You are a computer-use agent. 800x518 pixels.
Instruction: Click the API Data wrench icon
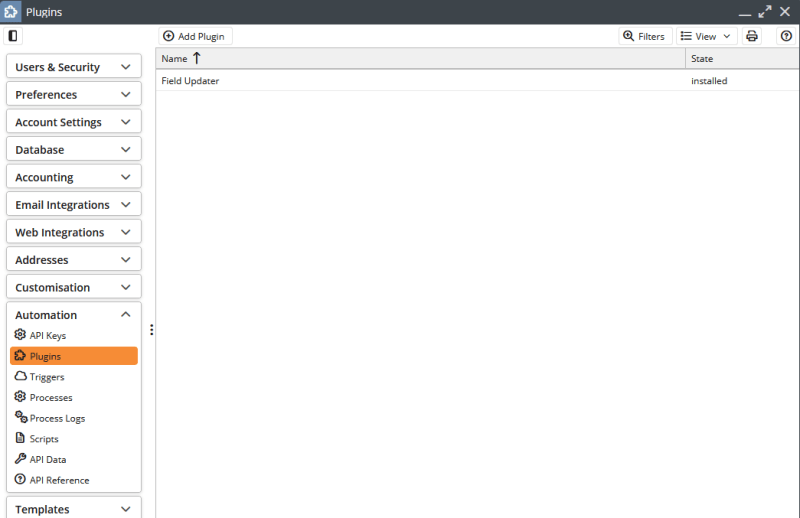click(x=20, y=459)
